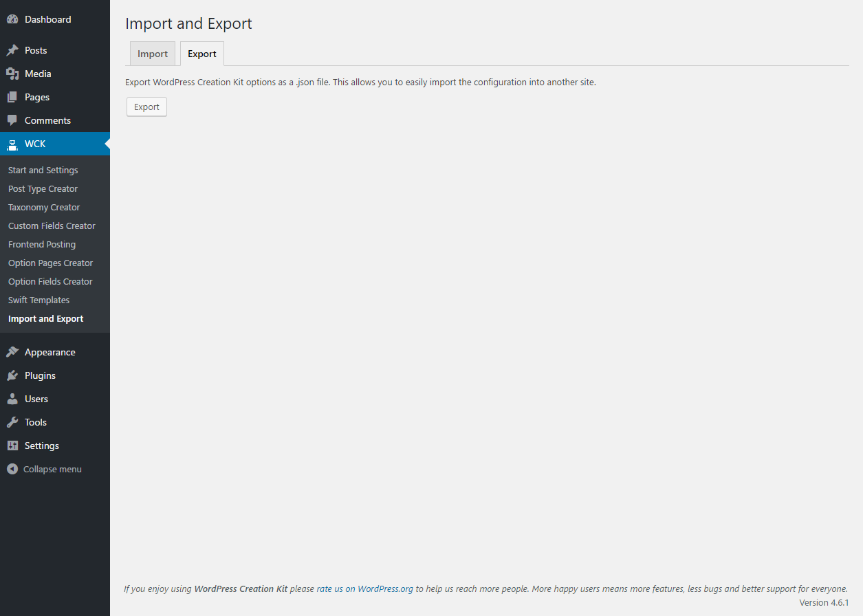
Task: Open the rate us on WordPress.org link
Action: click(x=364, y=588)
